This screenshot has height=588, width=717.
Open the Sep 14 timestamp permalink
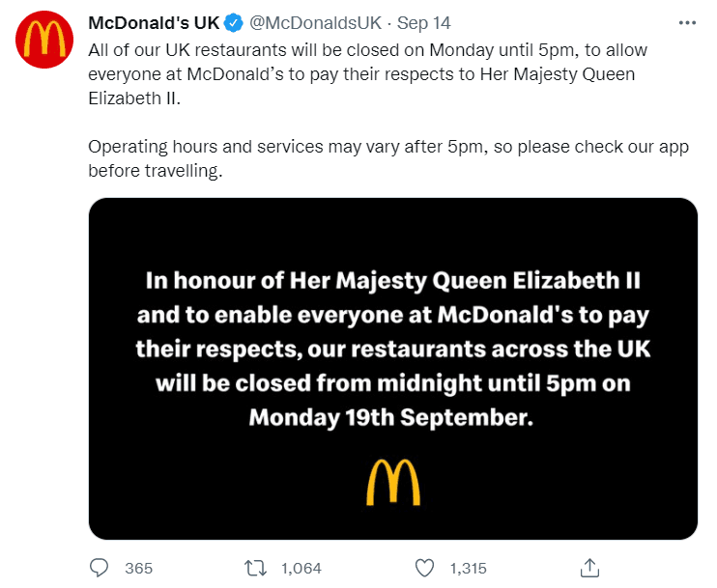tap(424, 23)
